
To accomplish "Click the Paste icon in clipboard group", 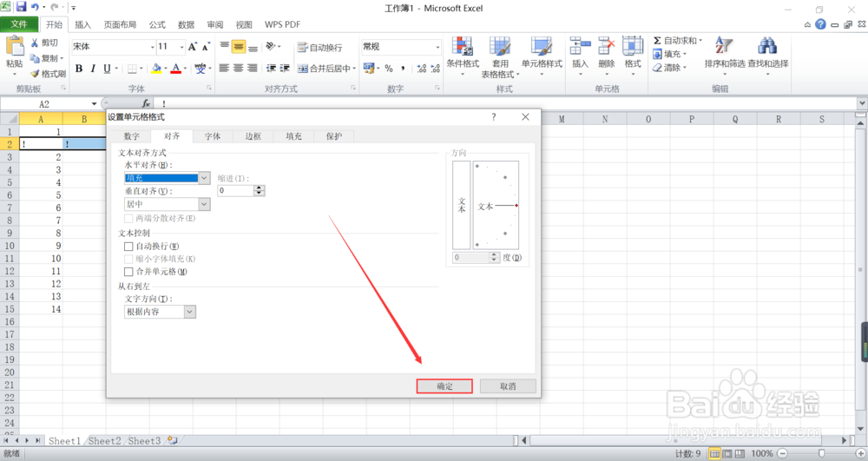I will (x=15, y=47).
